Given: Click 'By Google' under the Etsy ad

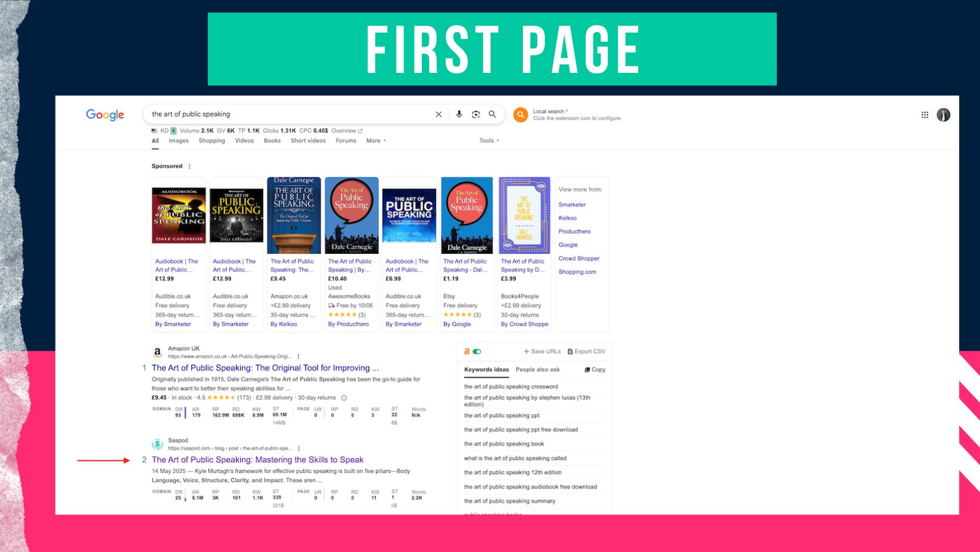Looking at the screenshot, I should click(x=457, y=324).
